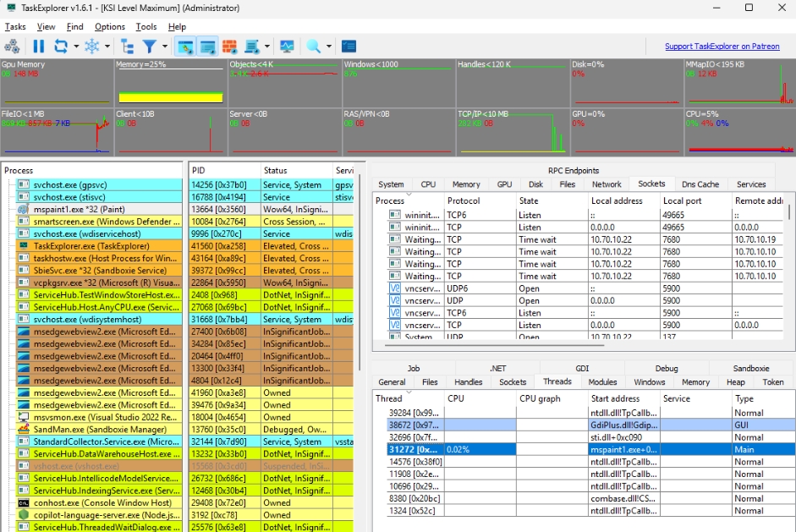The image size is (796, 532).
Task: Pause refreshing with the pause button
Action: point(39,47)
